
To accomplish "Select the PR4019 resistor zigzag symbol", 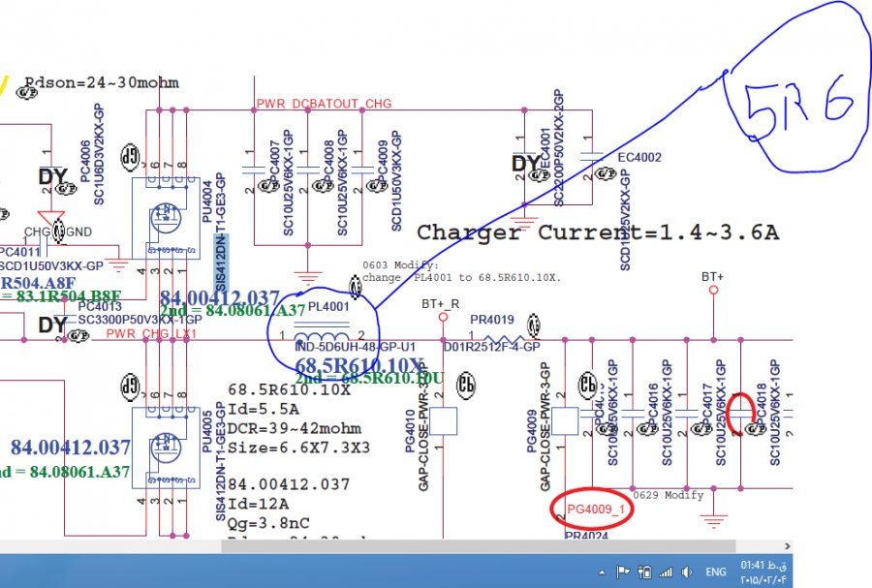I will pyautogui.click(x=503, y=339).
